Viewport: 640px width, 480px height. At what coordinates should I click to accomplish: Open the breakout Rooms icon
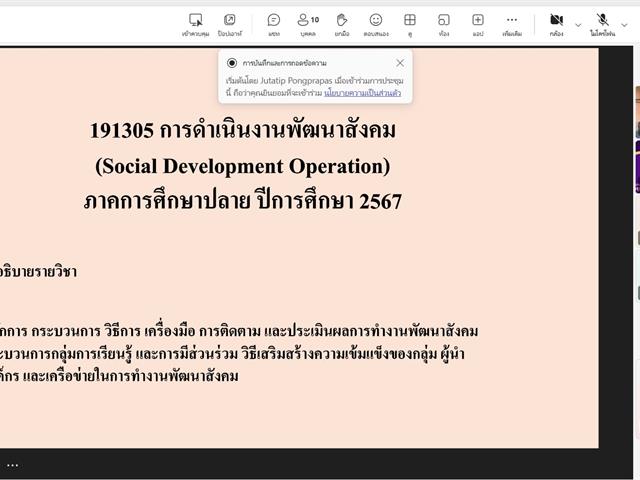coord(444,23)
